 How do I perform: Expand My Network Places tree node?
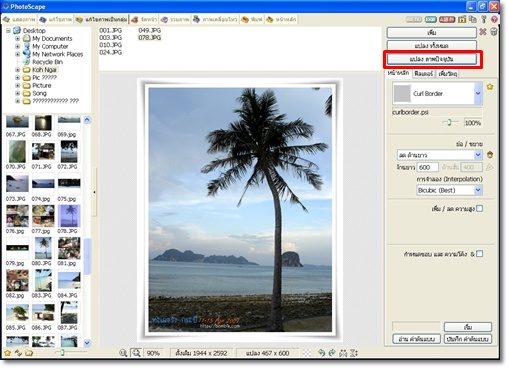coord(18,54)
